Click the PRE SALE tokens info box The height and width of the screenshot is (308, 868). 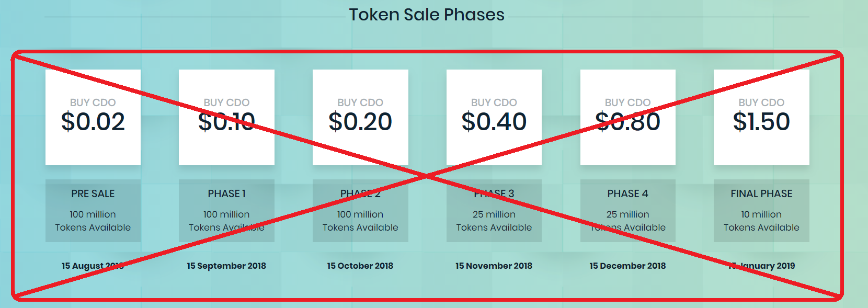pyautogui.click(x=93, y=211)
